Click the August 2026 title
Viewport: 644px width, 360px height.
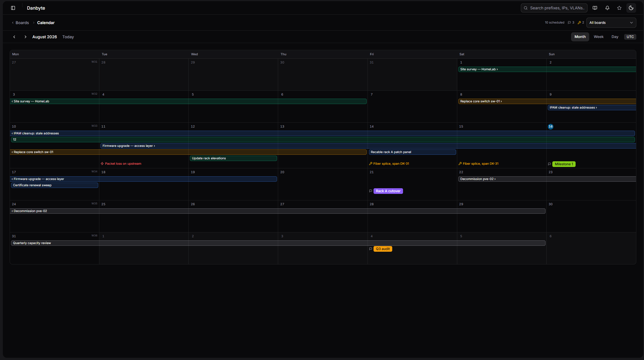[x=45, y=37]
